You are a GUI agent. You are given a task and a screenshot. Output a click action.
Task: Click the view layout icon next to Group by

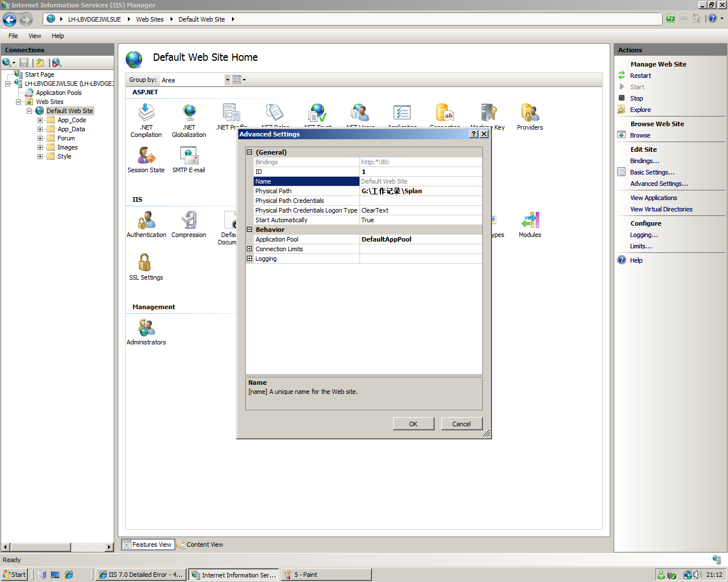[237, 80]
